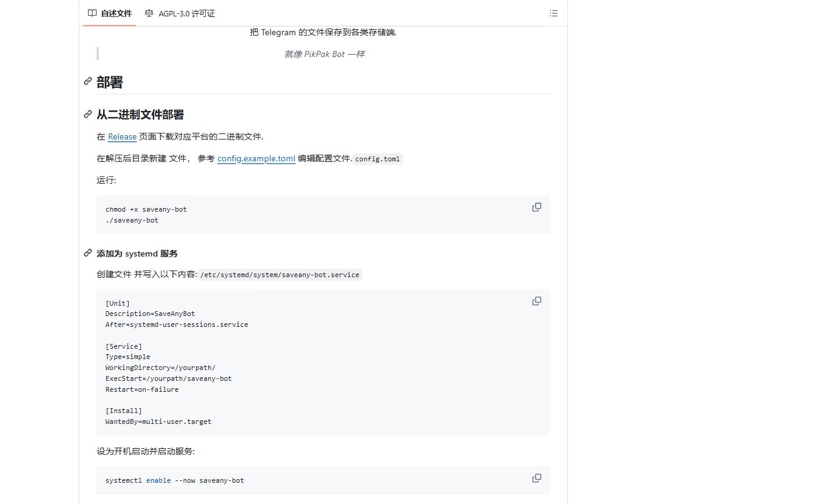Copy the systemctl enable command
This screenshot has width=821, height=504.
pyautogui.click(x=536, y=479)
